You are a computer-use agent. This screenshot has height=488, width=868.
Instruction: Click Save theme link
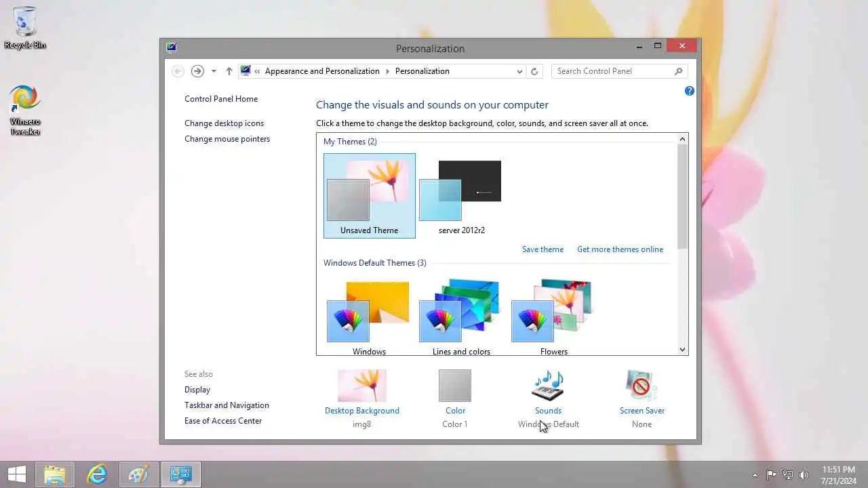[x=542, y=249]
